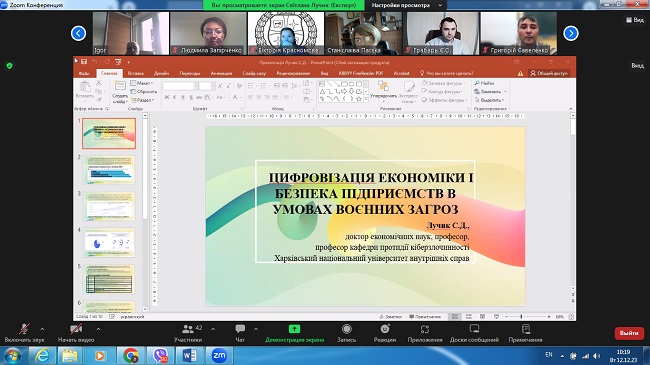Viewport: 650px width, 365px height.
Task: Select Станіслава Пасєка video tile
Action: coord(364,33)
